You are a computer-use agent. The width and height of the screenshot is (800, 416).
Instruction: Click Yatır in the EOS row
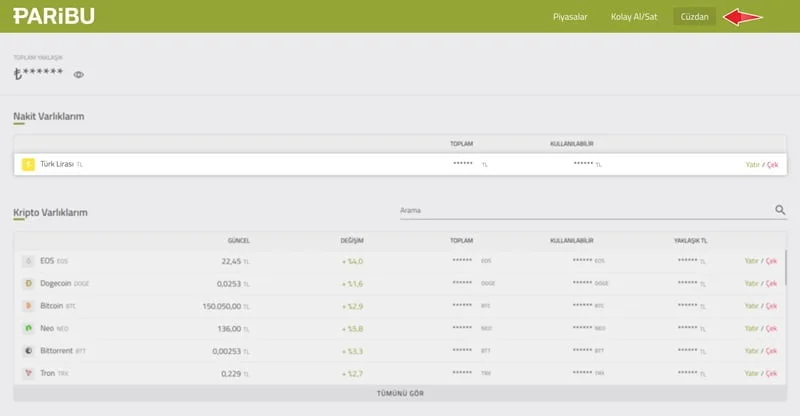coord(752,261)
